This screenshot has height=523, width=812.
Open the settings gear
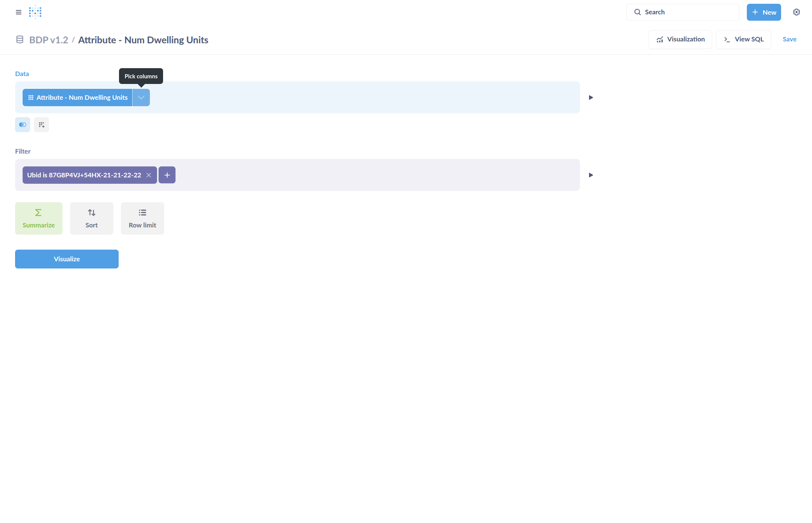[796, 12]
